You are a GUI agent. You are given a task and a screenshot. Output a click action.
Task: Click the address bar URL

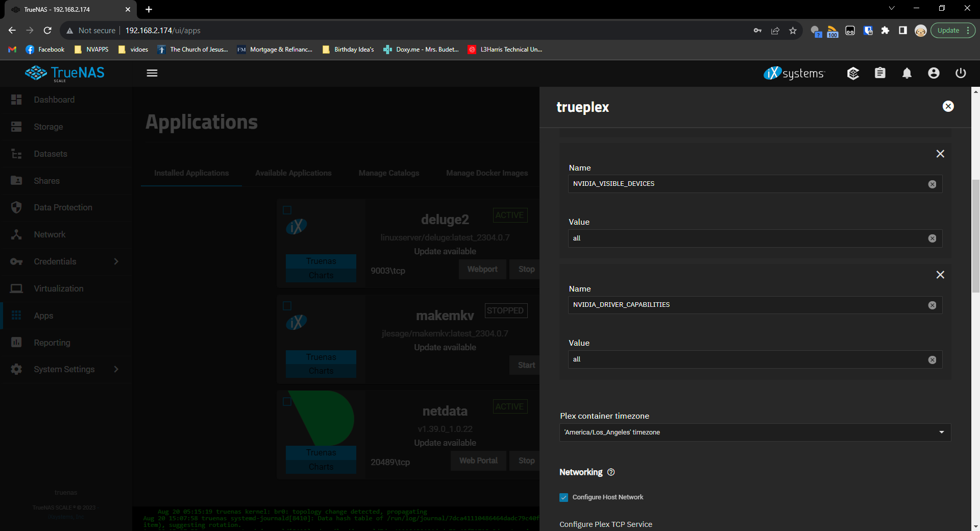point(163,31)
